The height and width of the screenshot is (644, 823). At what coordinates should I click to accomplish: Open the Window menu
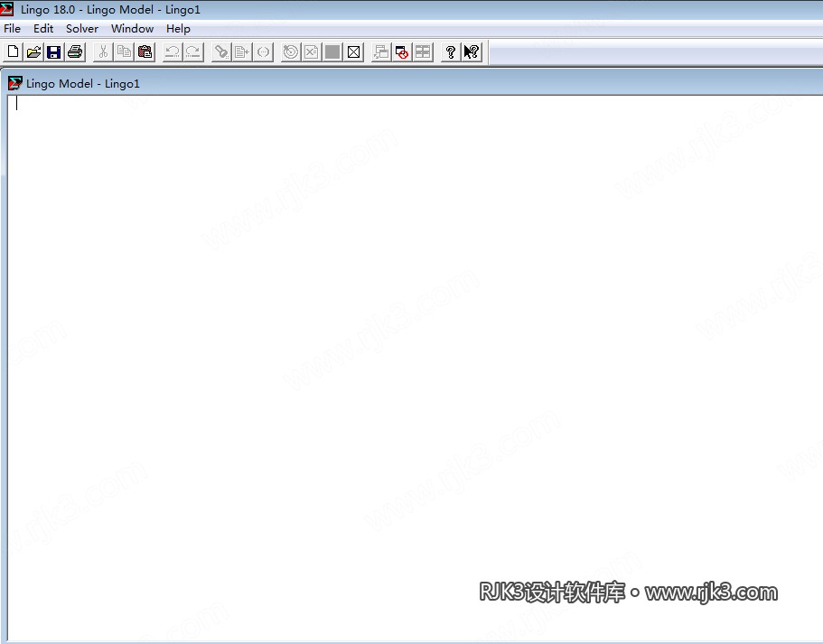coord(132,29)
